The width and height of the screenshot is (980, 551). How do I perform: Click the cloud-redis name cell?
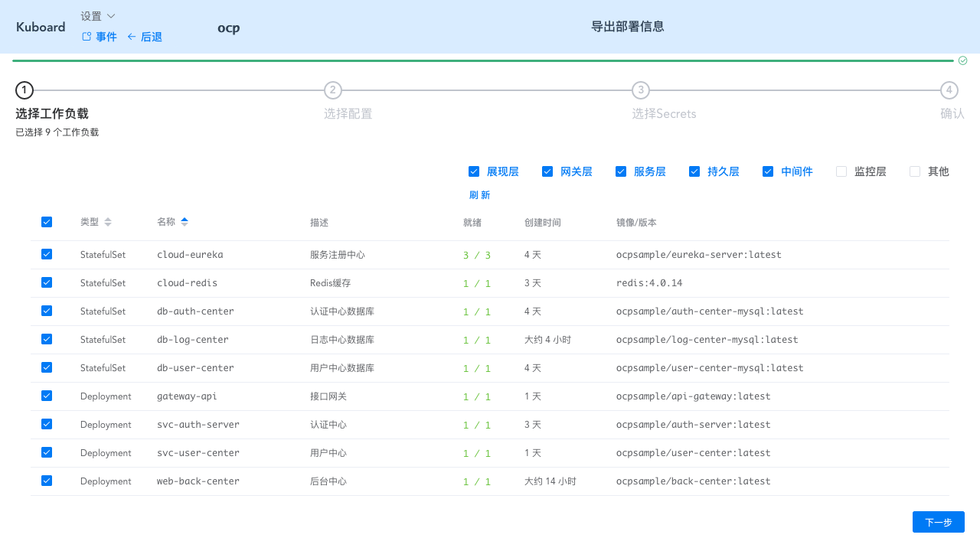click(x=187, y=283)
